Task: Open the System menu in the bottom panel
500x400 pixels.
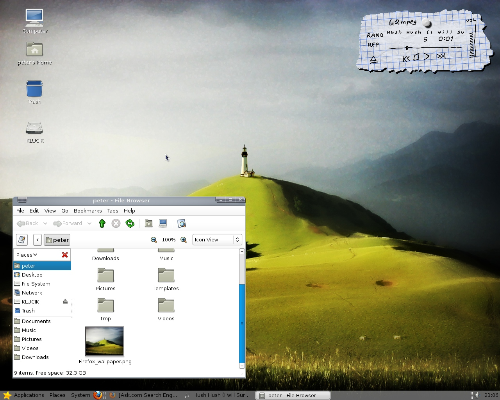Action: click(80, 395)
